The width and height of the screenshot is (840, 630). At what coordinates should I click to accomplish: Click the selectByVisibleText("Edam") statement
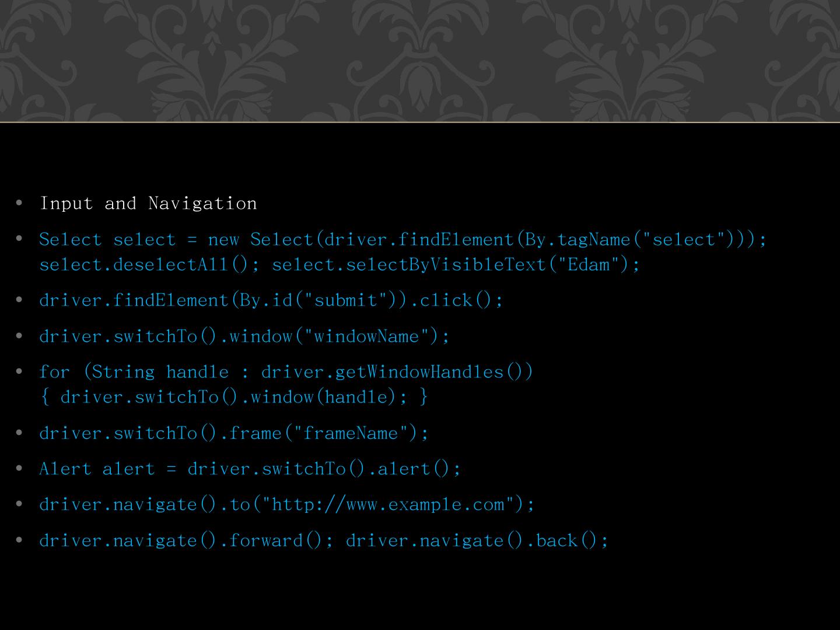455,265
